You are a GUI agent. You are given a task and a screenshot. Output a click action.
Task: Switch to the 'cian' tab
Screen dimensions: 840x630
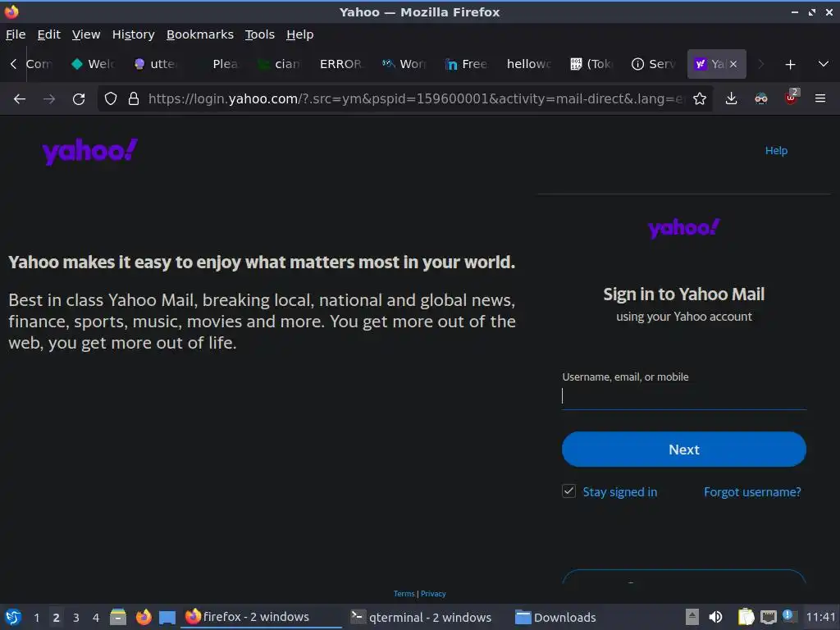[281, 64]
